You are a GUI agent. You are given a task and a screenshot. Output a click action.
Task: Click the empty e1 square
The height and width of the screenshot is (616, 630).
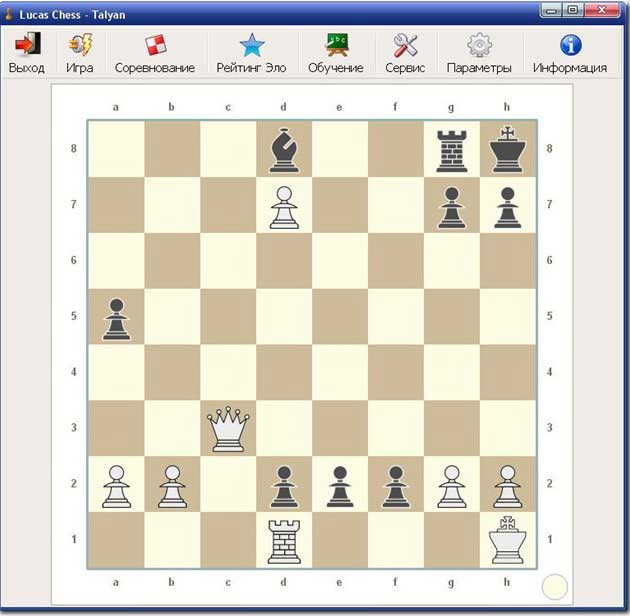coord(340,540)
